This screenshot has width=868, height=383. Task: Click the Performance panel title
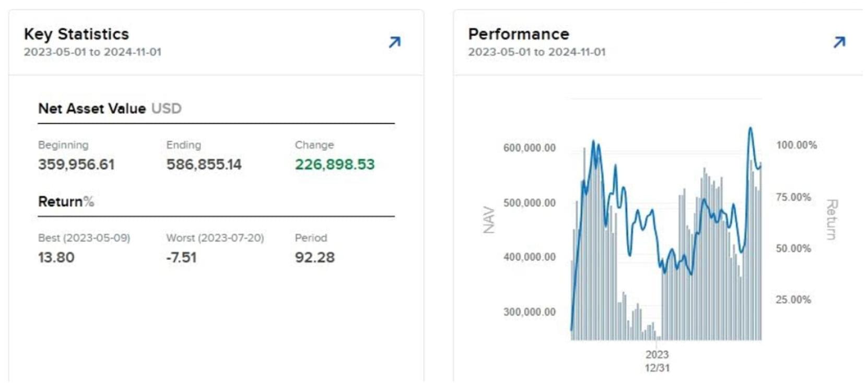tap(518, 34)
